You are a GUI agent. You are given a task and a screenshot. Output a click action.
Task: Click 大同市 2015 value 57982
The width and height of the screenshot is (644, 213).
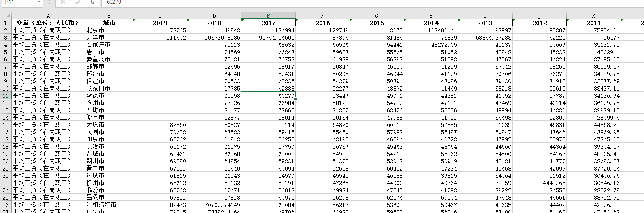tap(377, 132)
